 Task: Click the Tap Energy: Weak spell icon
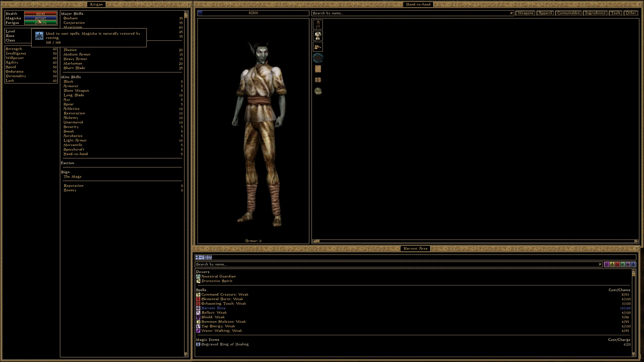click(x=198, y=326)
